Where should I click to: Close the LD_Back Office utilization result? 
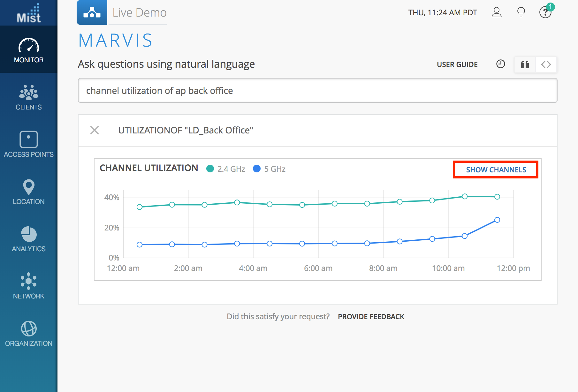[95, 130]
